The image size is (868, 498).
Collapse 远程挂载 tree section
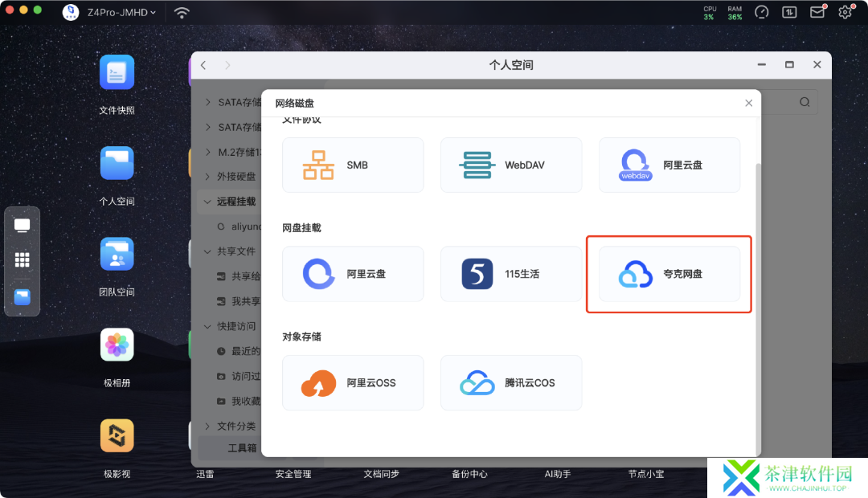point(207,202)
